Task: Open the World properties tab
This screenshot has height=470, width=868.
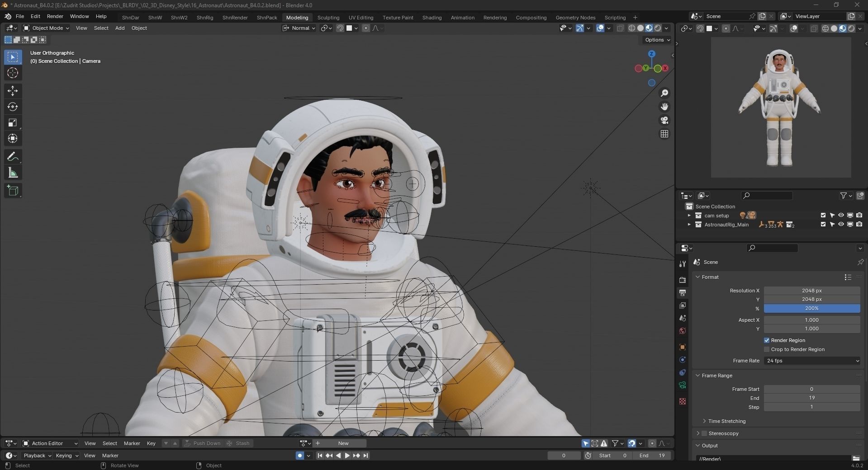Action: tap(683, 331)
